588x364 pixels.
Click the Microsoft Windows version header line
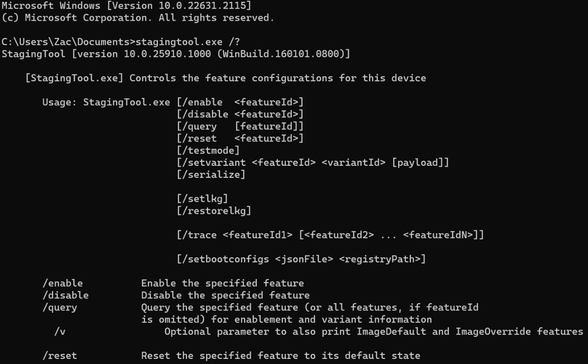[x=127, y=6]
